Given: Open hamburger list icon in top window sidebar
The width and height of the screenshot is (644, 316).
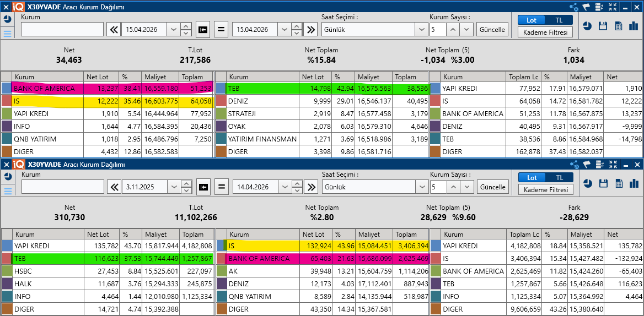Looking at the screenshot, I should point(7,34).
